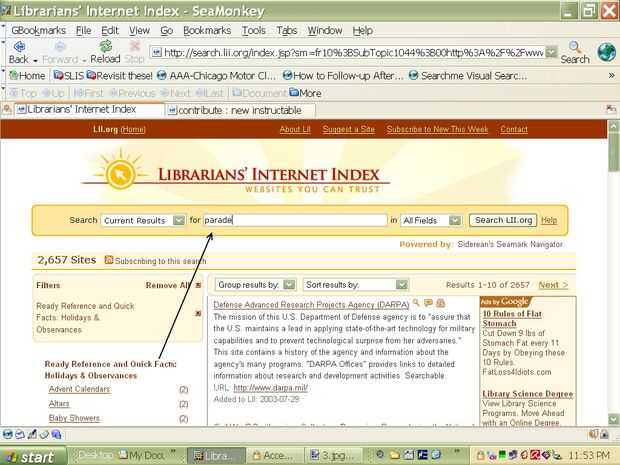Click comment icon next to DARPA result
Viewport: 620px width, 465px height.
coord(428,303)
